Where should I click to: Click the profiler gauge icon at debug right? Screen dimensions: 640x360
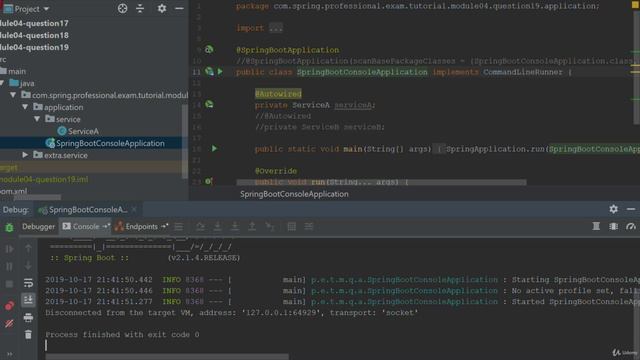(x=631, y=226)
